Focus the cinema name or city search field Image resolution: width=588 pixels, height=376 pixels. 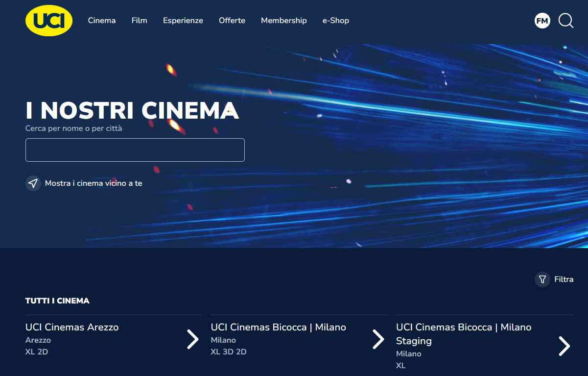[x=135, y=150]
